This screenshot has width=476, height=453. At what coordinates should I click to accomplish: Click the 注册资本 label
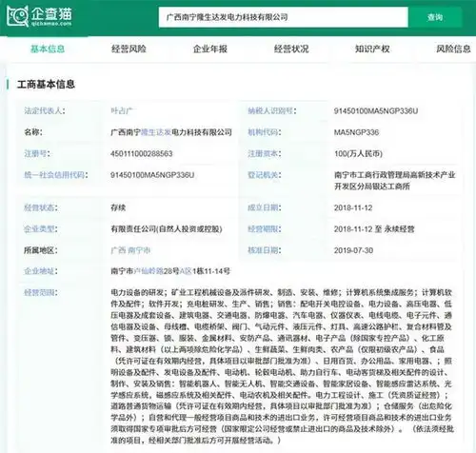265,154
